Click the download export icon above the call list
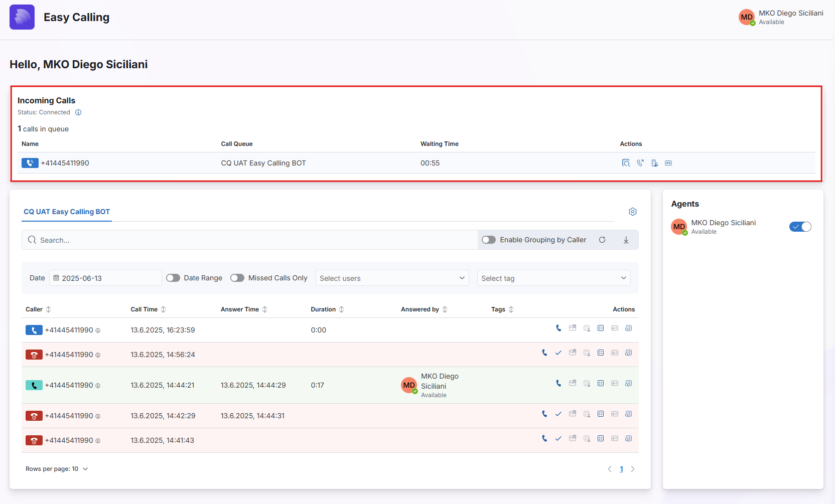 [626, 240]
